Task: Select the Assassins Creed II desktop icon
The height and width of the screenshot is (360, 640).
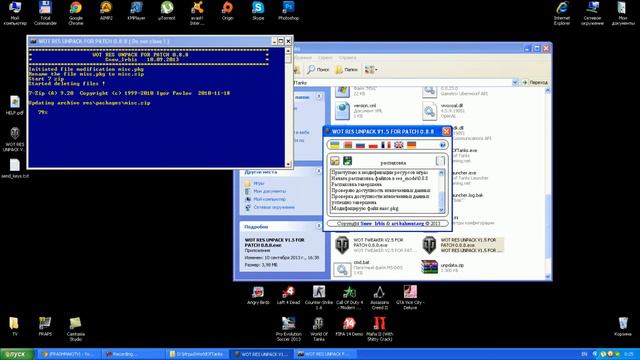Action: click(x=380, y=298)
